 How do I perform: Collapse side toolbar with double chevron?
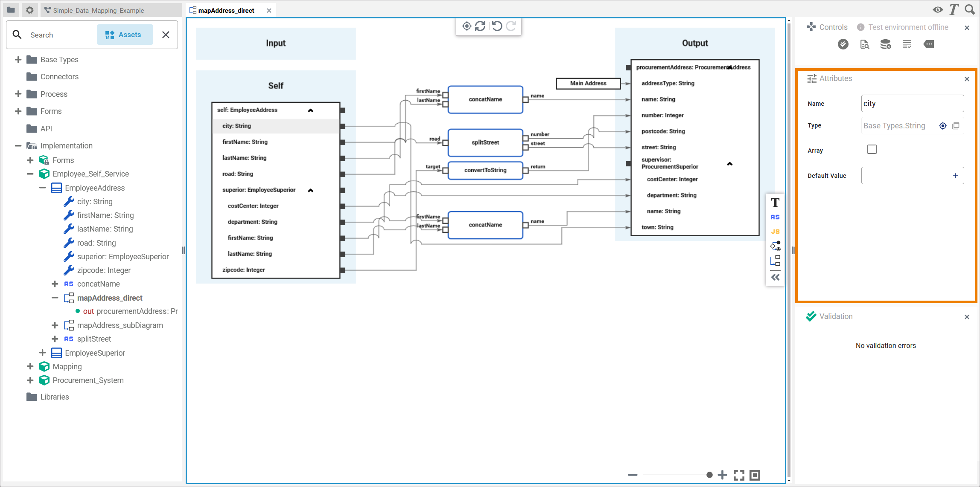point(775,277)
